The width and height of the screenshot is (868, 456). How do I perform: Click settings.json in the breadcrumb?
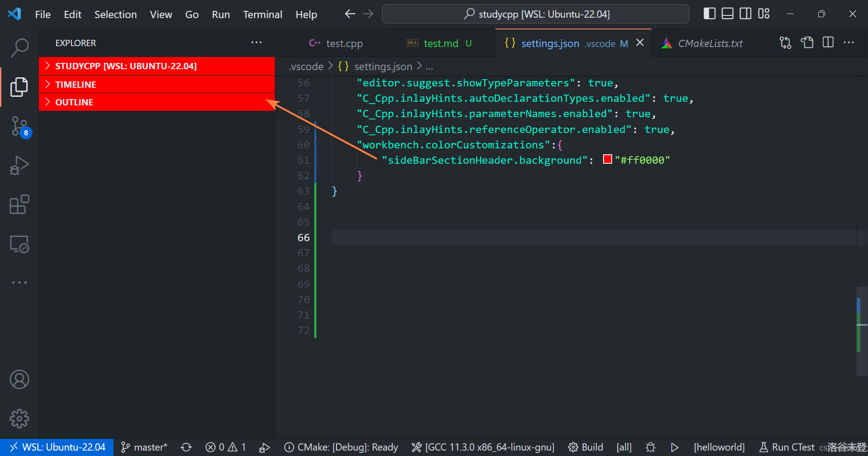pos(383,66)
